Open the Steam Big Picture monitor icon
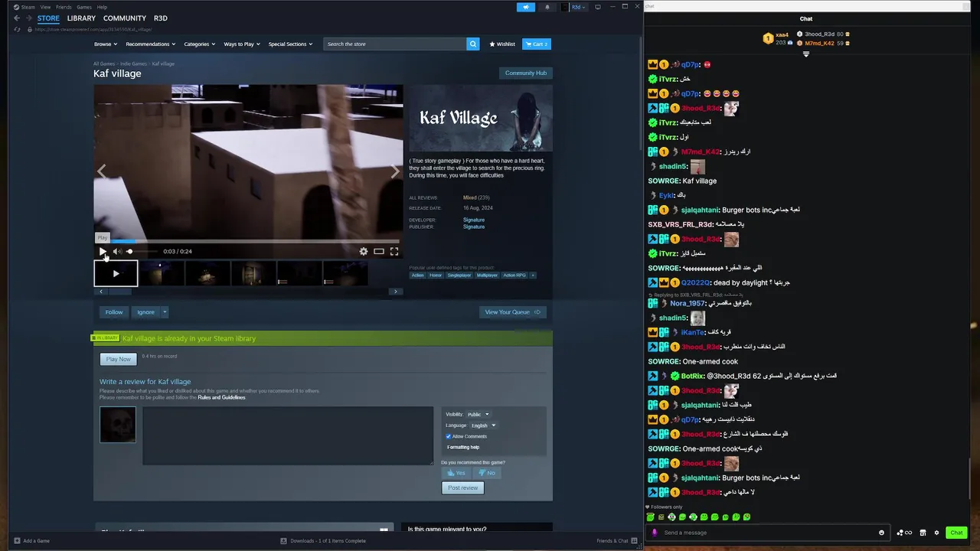980x551 pixels. point(598,7)
